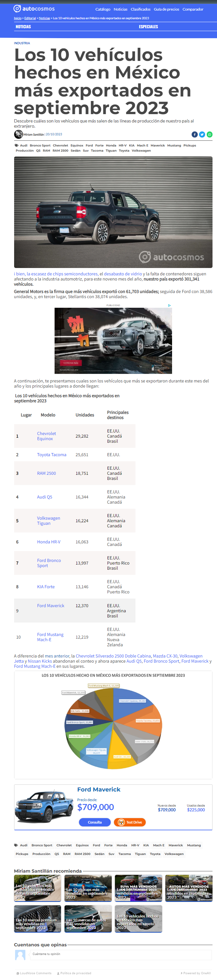Open the Nissan advertisement banner
The height and width of the screenshot is (980, 217).
113,340
